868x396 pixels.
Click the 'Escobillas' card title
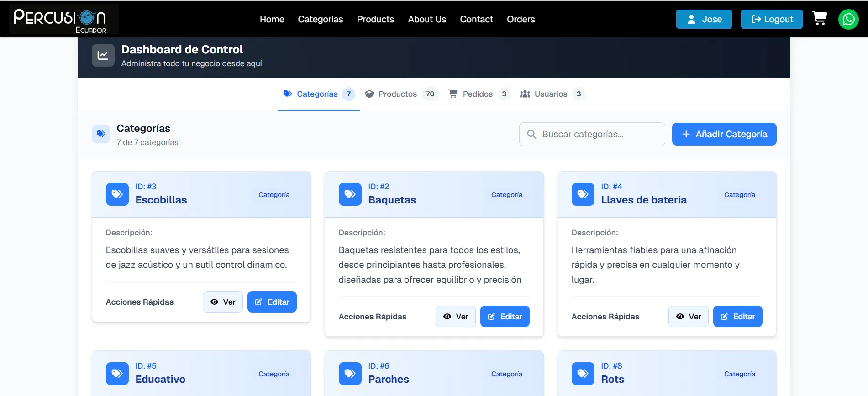[161, 200]
